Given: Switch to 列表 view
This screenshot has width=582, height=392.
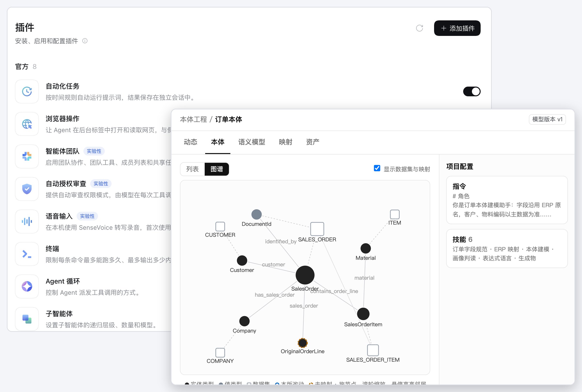Looking at the screenshot, I should point(192,169).
